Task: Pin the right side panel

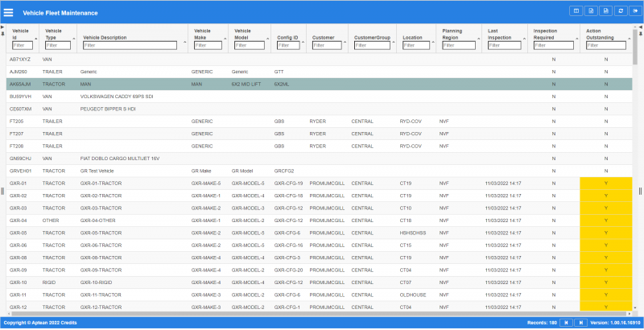Action: click(x=641, y=33)
